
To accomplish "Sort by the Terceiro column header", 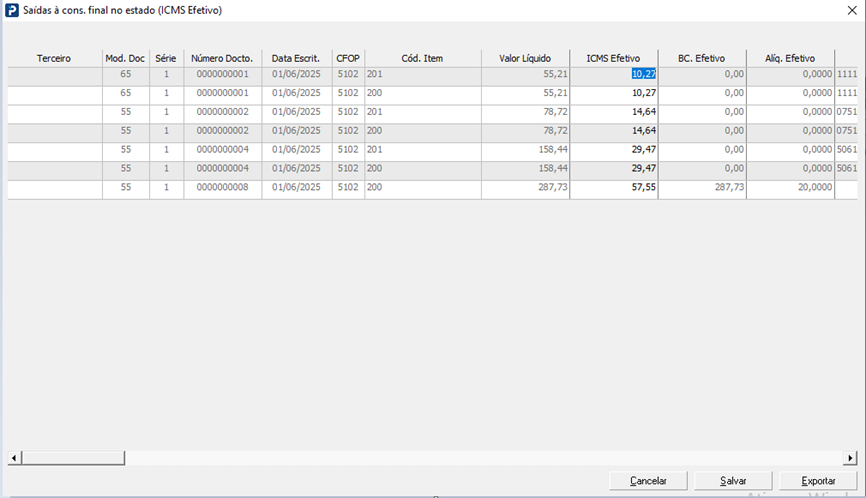I will (54, 59).
